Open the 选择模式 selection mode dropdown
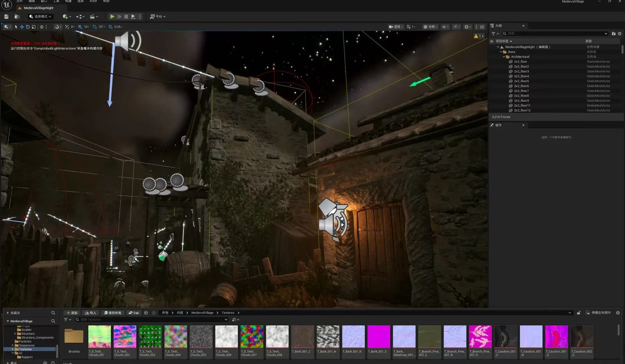 point(40,16)
